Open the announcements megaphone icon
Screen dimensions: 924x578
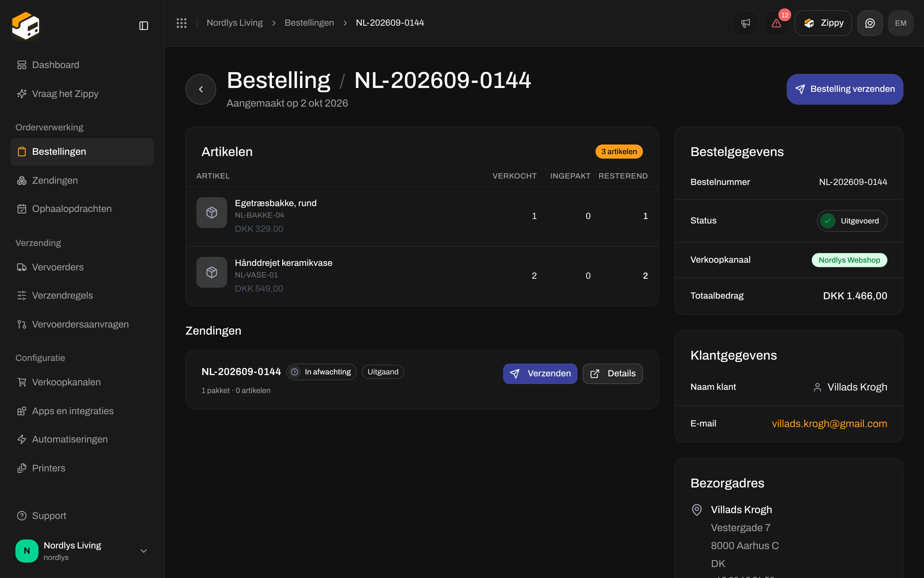(x=745, y=23)
